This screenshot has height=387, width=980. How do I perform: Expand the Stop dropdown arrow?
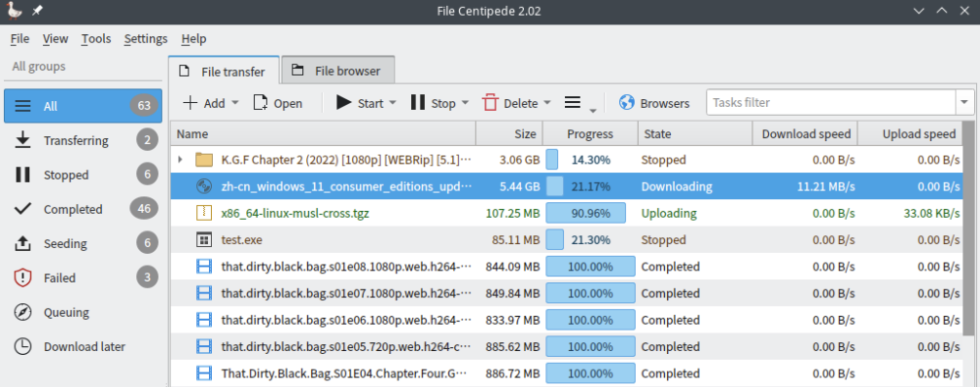(x=465, y=102)
